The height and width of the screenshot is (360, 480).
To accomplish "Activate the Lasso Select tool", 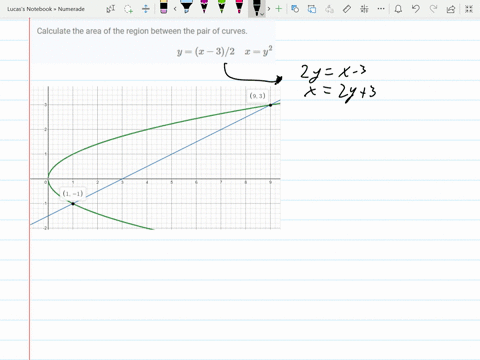I will [x=128, y=9].
